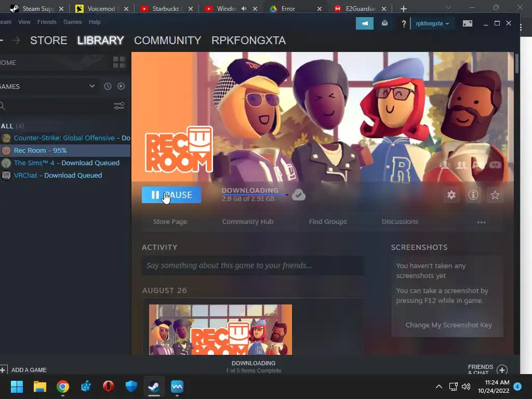Mute the Windows browser tab audio
Screen dimensions: 532x399
244,8
